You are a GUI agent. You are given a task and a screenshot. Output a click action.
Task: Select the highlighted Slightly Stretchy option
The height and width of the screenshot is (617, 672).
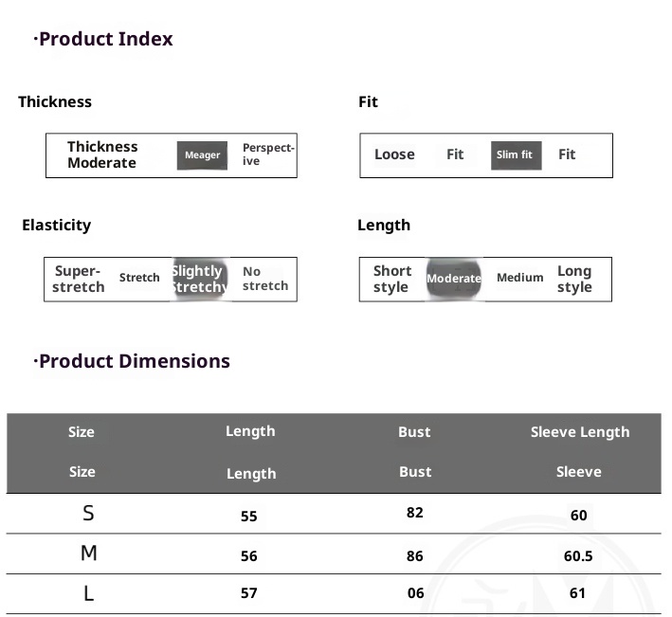199,279
